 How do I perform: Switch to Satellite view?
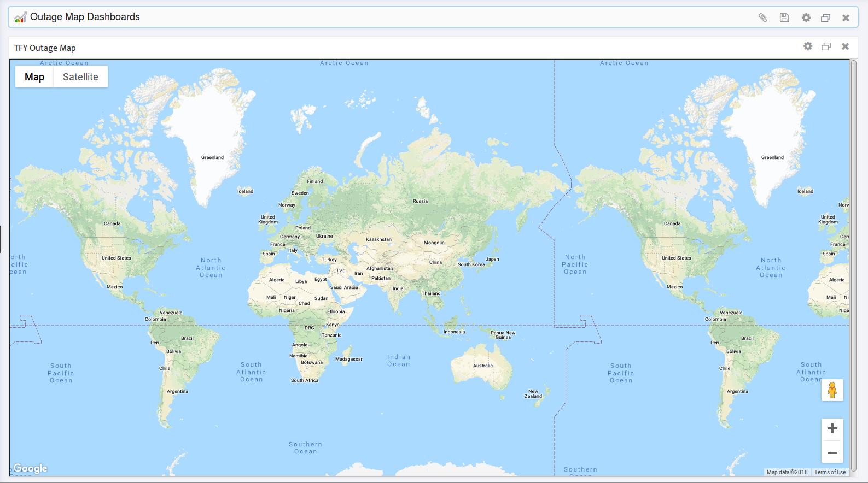(x=80, y=77)
